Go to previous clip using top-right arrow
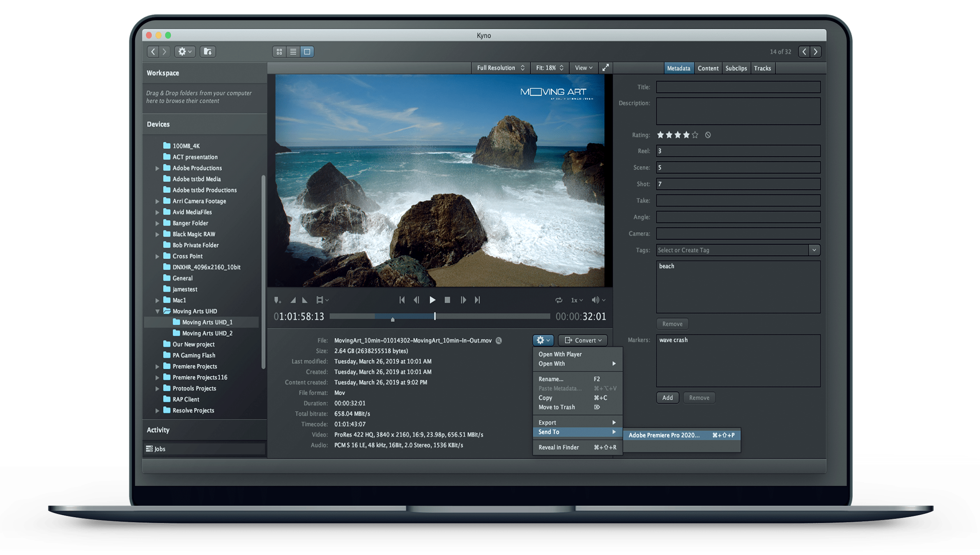 [804, 52]
